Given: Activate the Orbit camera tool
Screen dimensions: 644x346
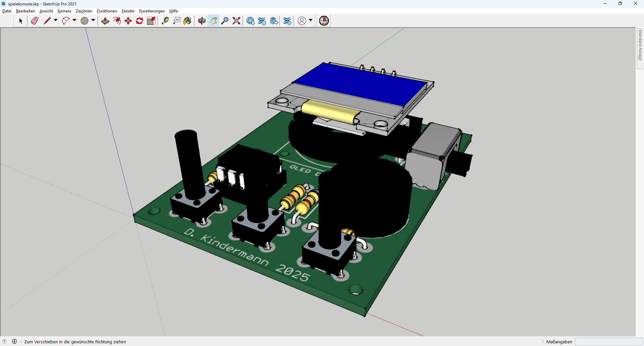Looking at the screenshot, I should click(x=202, y=21).
